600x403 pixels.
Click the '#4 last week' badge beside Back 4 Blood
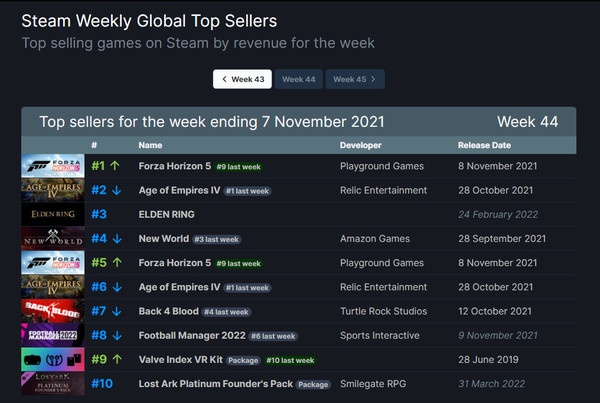pos(226,312)
